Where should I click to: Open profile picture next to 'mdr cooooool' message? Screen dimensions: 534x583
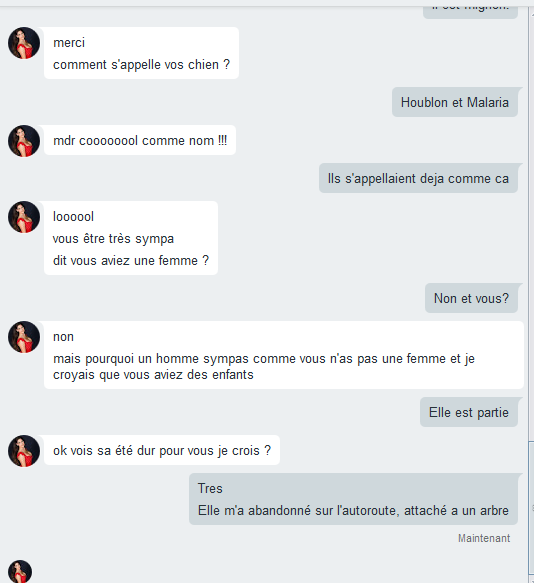[24, 141]
